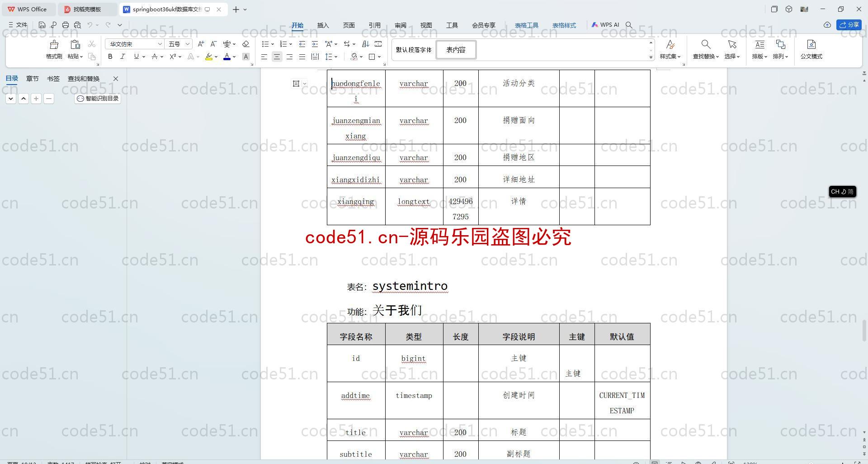868x464 pixels.
Task: Click the Decrease Indent icon
Action: click(x=302, y=44)
